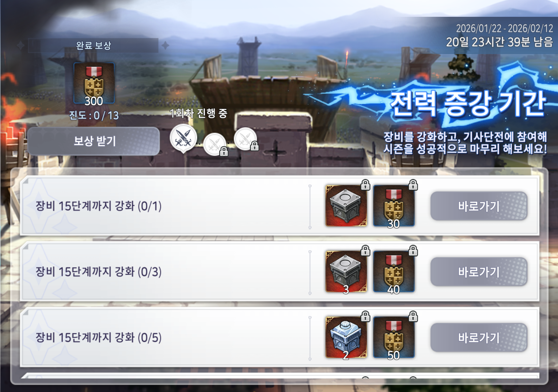Click the 보상 받기 claim reward button
558x392 pixels.
94,141
